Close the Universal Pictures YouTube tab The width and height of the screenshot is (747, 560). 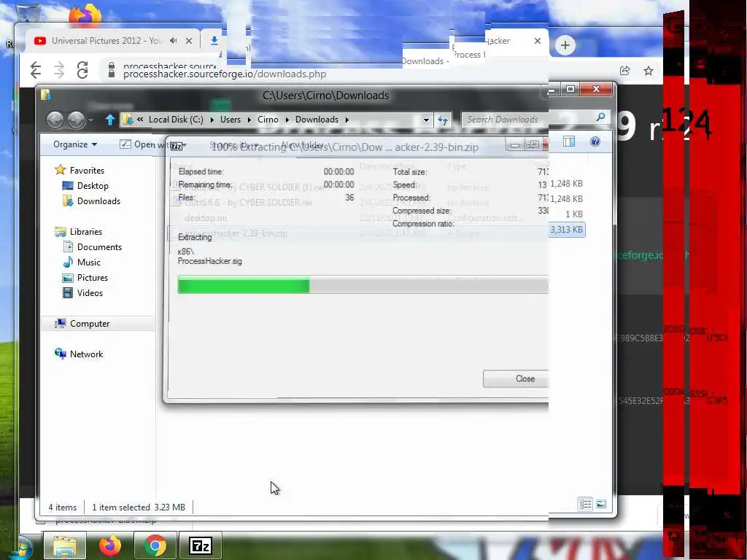(x=189, y=41)
